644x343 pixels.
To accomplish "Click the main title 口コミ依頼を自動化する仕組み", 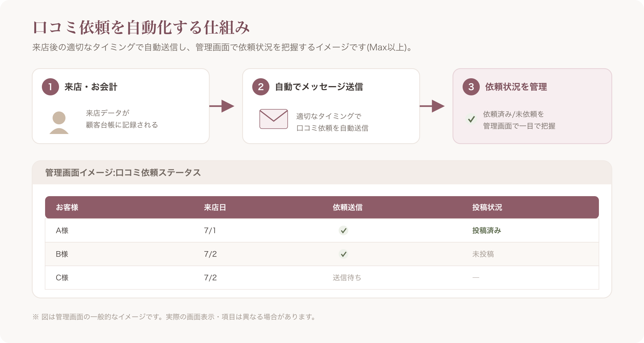I will click(141, 28).
